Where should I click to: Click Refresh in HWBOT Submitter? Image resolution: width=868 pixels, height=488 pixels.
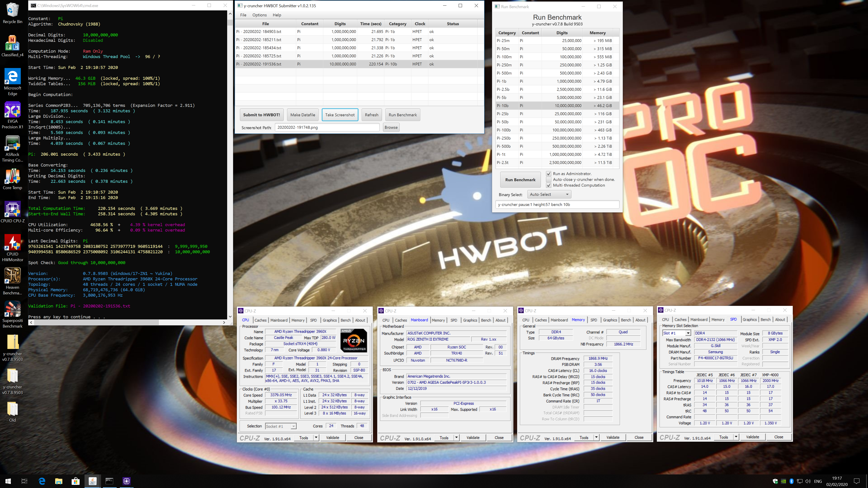point(372,115)
